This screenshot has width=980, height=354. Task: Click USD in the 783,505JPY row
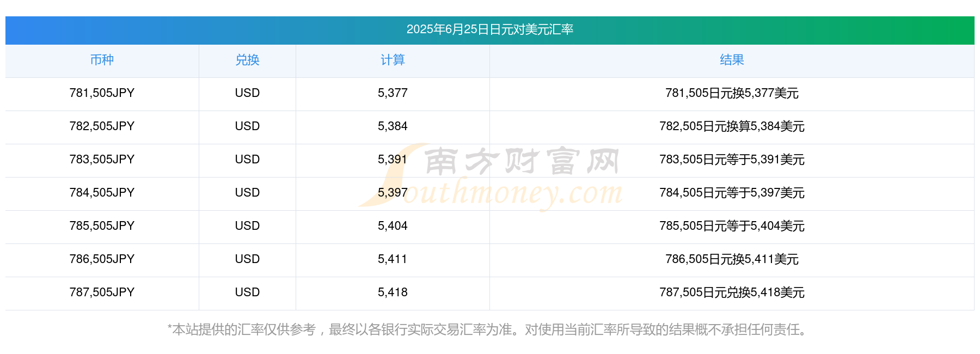pyautogui.click(x=247, y=160)
